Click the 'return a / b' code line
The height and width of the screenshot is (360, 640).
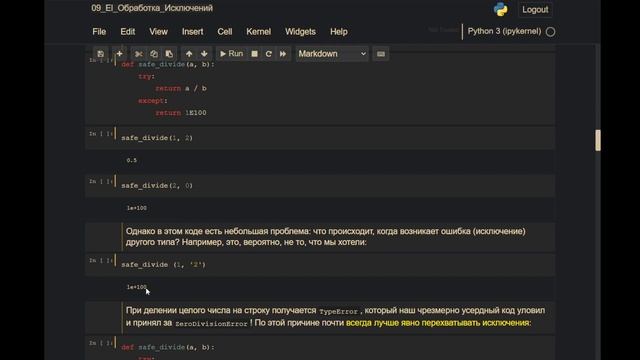(181, 88)
